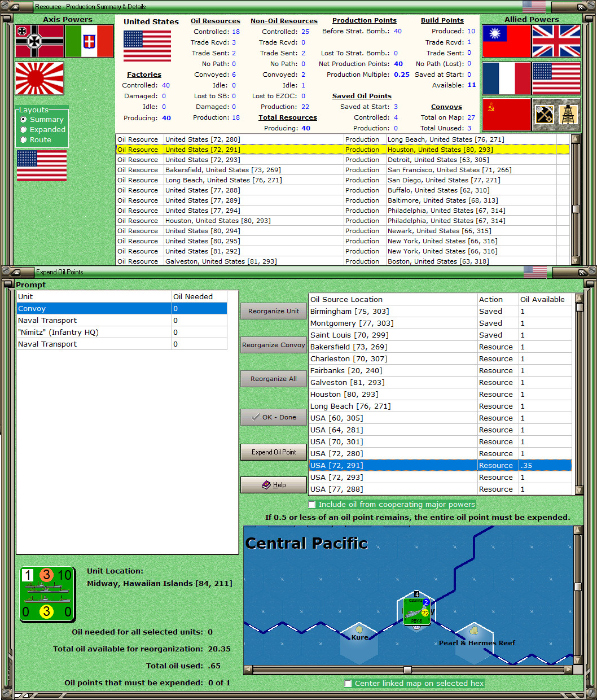Click the map's vertical scrollbar thumb
This screenshot has width=597, height=700.
(x=578, y=587)
